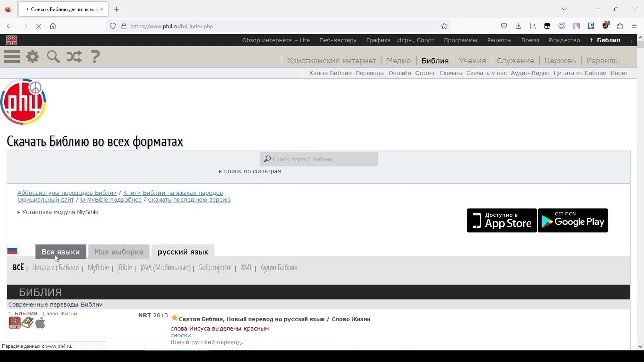Select the ВСЁ format filter
644x362 pixels.
pyautogui.click(x=18, y=267)
